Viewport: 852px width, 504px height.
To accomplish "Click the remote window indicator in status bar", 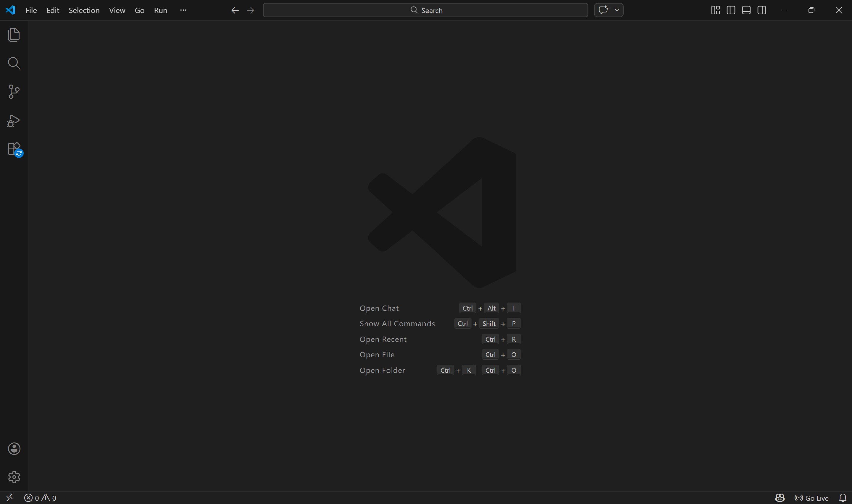I will (9, 498).
